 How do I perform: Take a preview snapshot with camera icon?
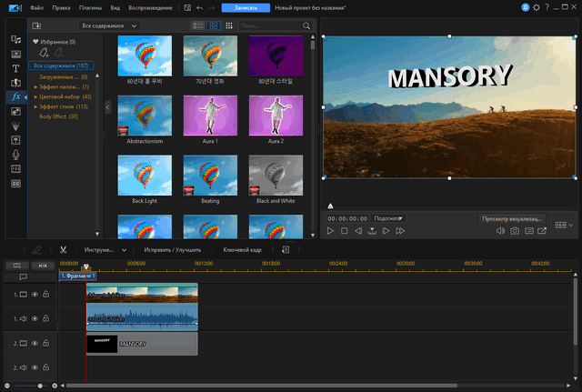point(514,232)
